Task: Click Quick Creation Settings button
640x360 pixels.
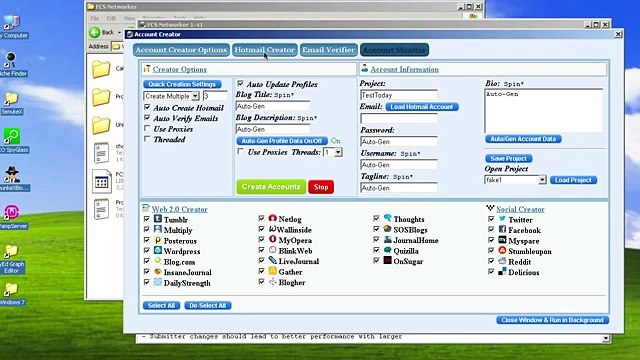Action: coord(182,84)
